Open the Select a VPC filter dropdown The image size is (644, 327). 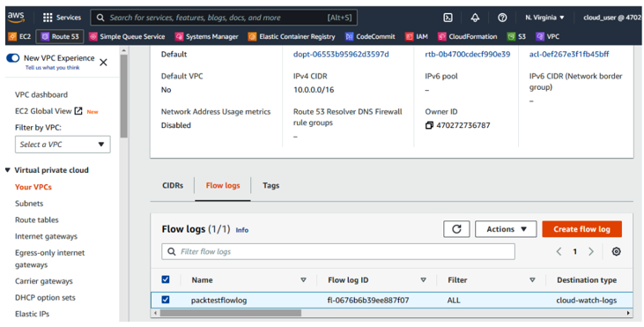pyautogui.click(x=63, y=145)
